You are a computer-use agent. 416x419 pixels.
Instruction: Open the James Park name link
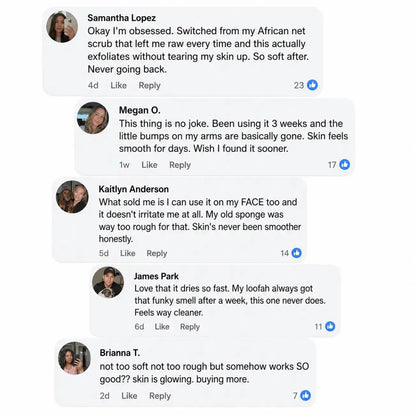(156, 276)
